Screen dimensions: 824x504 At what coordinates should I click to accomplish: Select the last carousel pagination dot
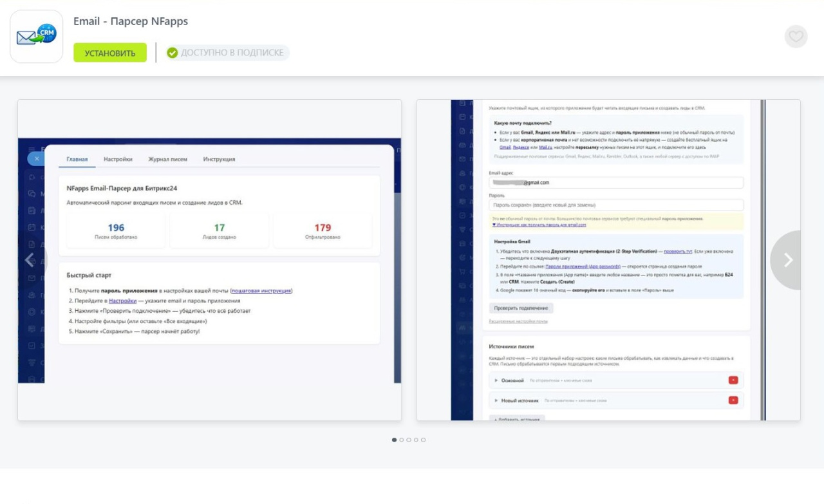tap(423, 440)
